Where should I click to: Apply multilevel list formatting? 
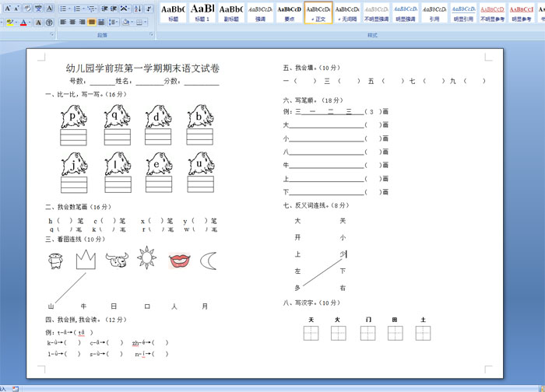pyautogui.click(x=90, y=9)
